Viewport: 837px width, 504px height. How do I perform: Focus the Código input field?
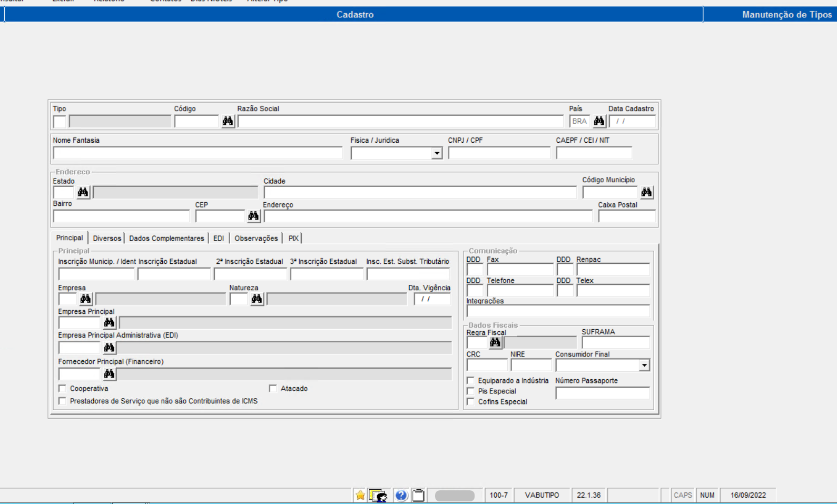(196, 122)
